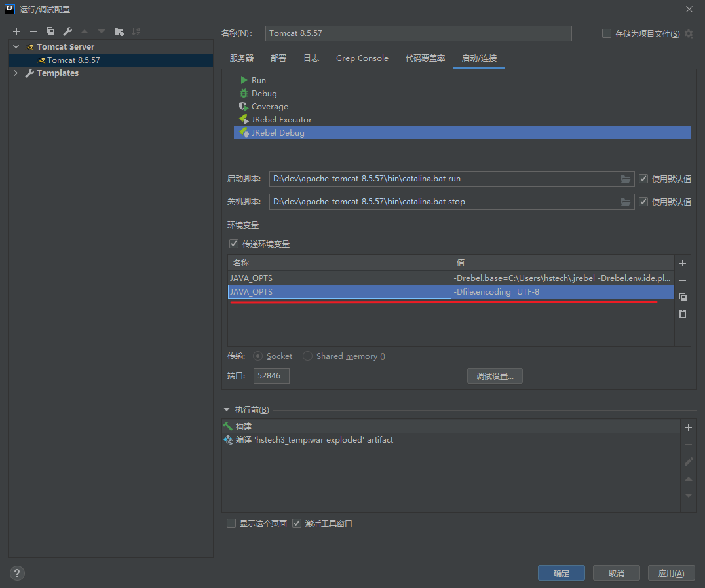Click 确定 button
The width and height of the screenshot is (705, 588).
[561, 573]
